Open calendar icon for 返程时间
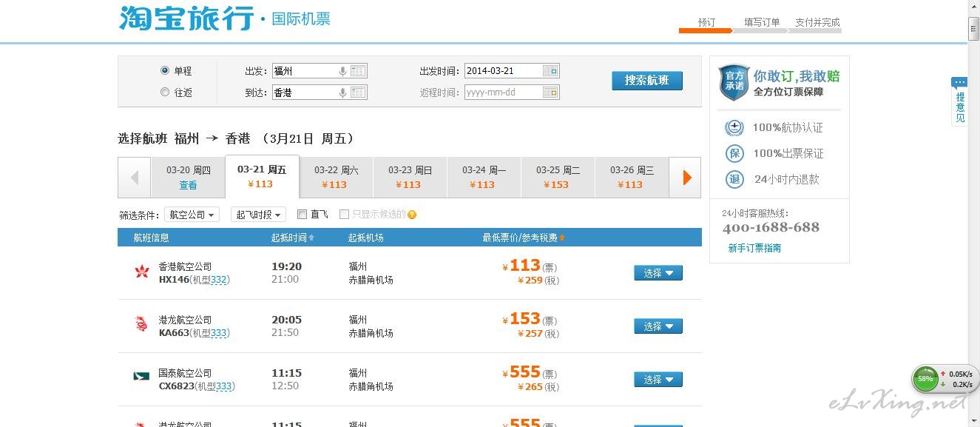980x427 pixels. 550,93
